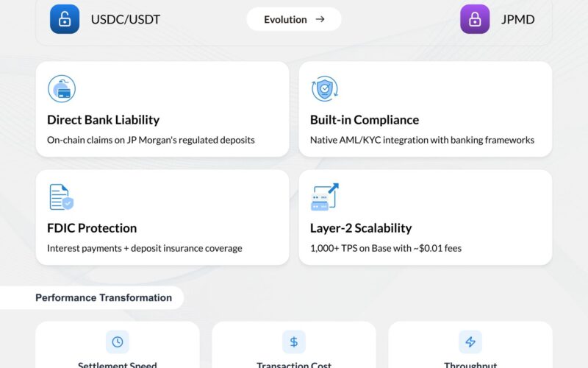Click the JPMD label text
This screenshot has width=588, height=368.
tap(518, 20)
